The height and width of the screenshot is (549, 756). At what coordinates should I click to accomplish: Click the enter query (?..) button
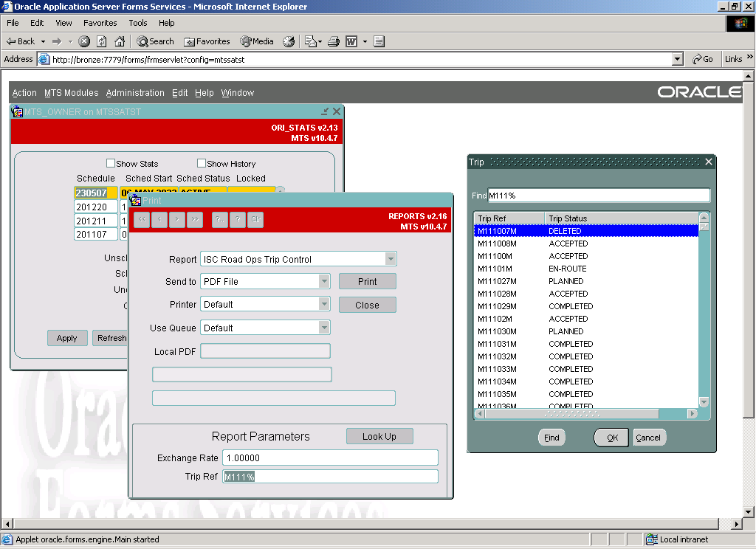tap(220, 219)
